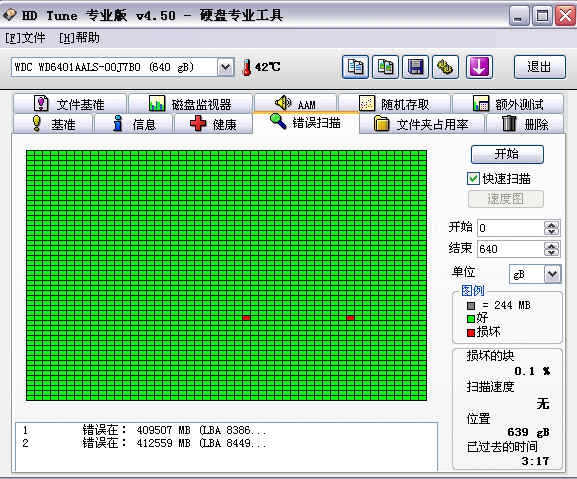Viewport: 577px width, 479px height.
Task: Open the options gear icon in toolbar
Action: 445,67
